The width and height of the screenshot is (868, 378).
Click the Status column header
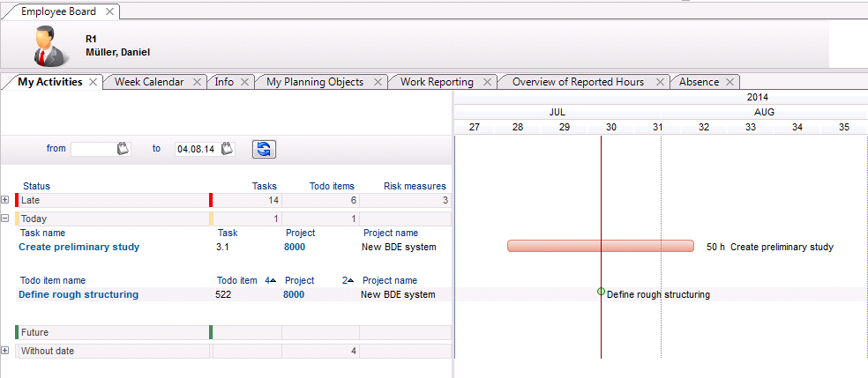click(x=36, y=186)
